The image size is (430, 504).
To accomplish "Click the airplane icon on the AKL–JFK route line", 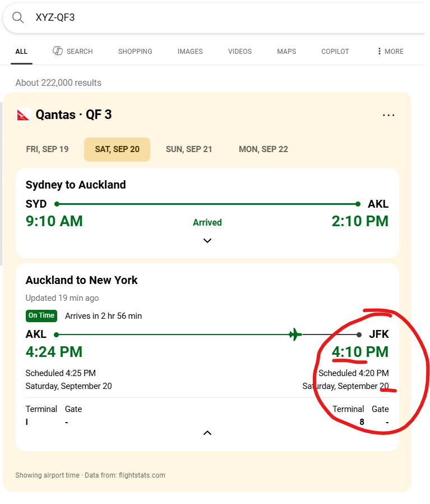I will [x=295, y=335].
